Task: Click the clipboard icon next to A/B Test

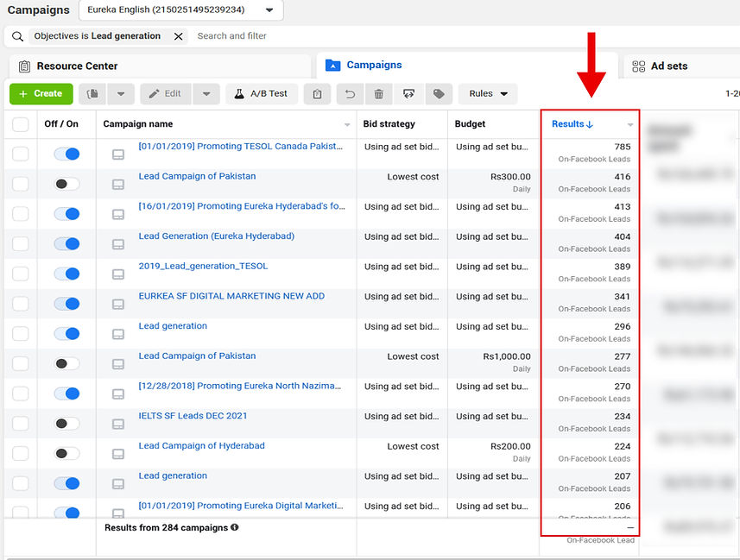Action: coord(317,94)
